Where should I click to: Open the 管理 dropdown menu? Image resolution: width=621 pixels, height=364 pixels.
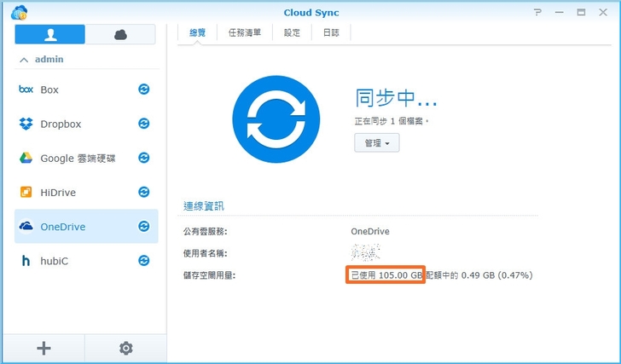pyautogui.click(x=376, y=143)
